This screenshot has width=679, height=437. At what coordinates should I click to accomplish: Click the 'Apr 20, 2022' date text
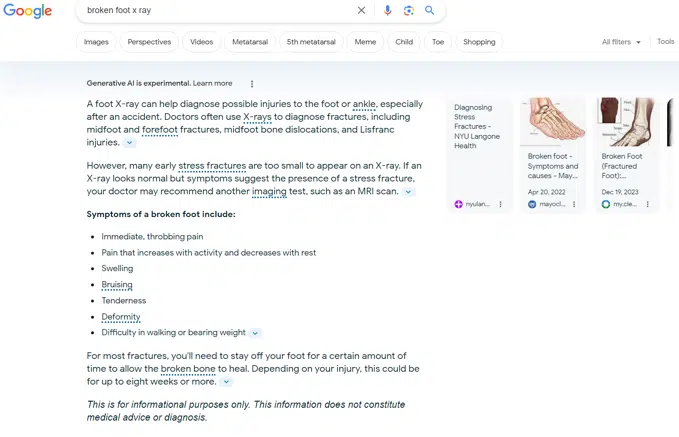[546, 192]
